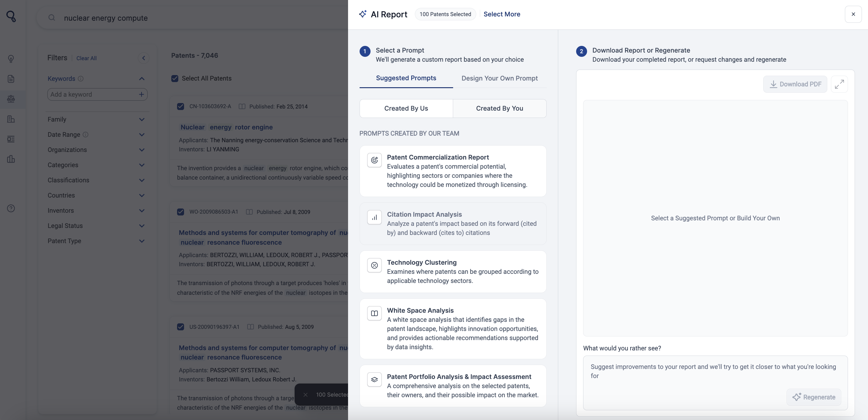Open the balance scale patents icon

pyautogui.click(x=11, y=99)
